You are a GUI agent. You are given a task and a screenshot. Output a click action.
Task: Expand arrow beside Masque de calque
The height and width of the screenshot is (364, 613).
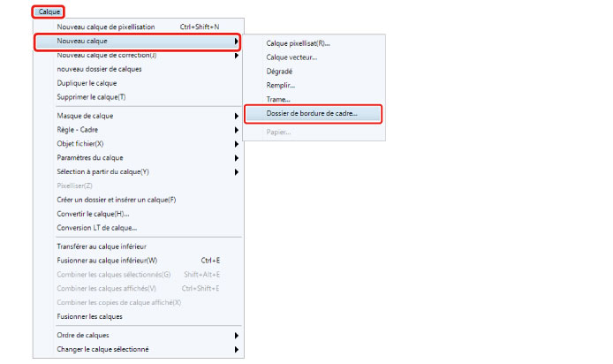pos(236,116)
